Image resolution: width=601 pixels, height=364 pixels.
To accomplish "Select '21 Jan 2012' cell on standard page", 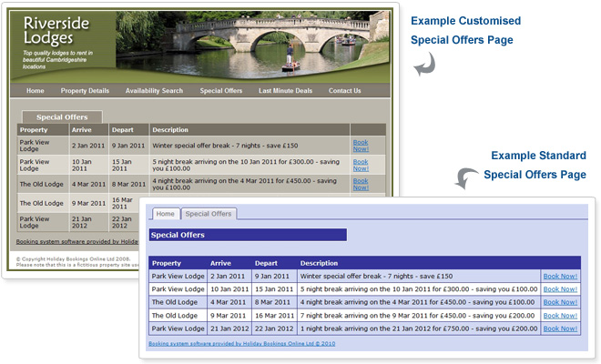I will (x=229, y=329).
